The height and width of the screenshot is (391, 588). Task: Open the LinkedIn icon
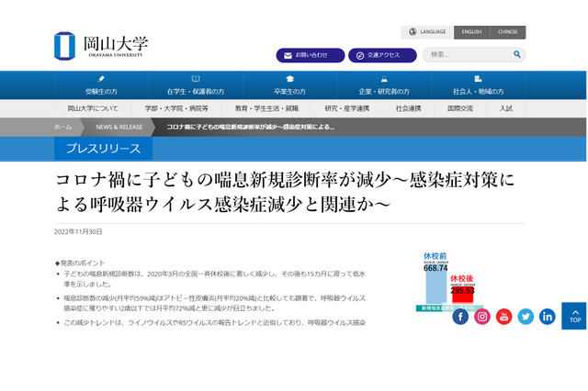548,317
